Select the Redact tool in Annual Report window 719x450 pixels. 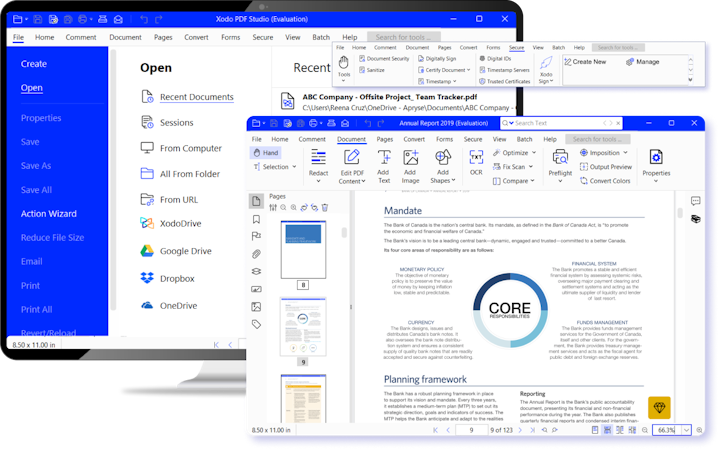point(318,166)
